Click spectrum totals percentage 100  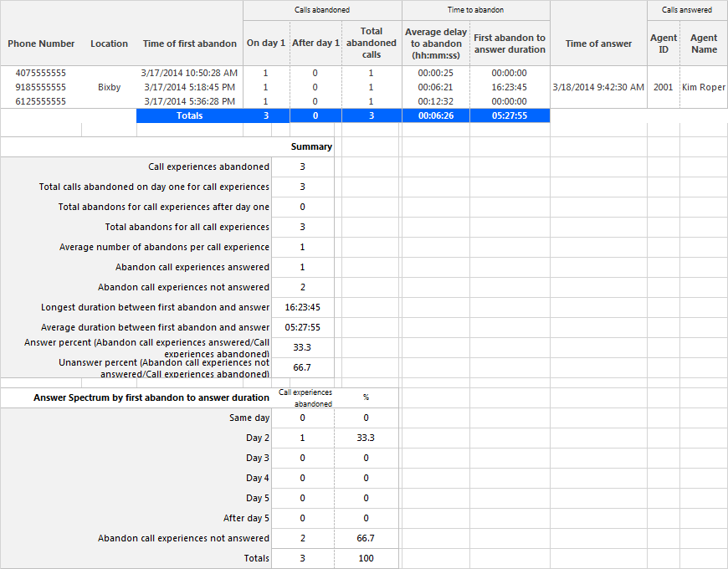[x=366, y=558]
